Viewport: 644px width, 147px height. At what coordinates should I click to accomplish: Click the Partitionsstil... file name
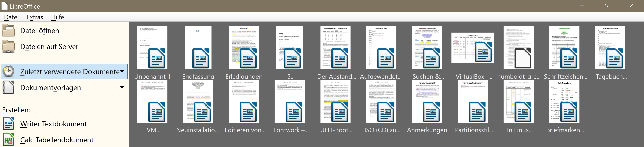click(x=474, y=130)
